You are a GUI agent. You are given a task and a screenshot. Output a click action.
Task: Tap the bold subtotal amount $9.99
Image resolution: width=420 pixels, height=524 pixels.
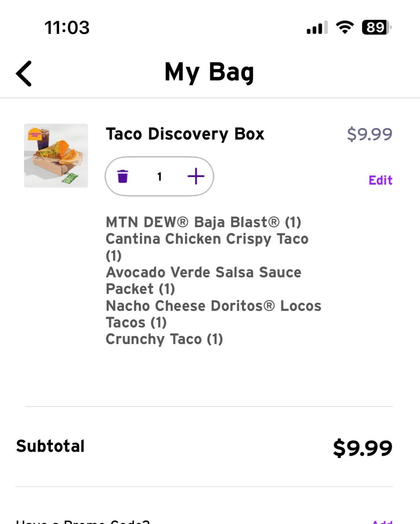coord(362,448)
